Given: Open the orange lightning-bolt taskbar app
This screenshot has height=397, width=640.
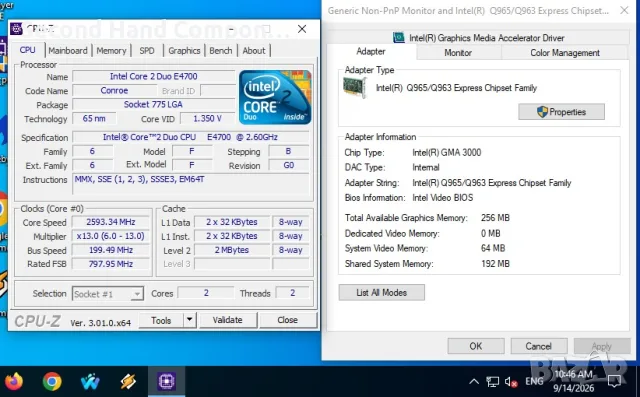Looking at the screenshot, I should pos(128,382).
